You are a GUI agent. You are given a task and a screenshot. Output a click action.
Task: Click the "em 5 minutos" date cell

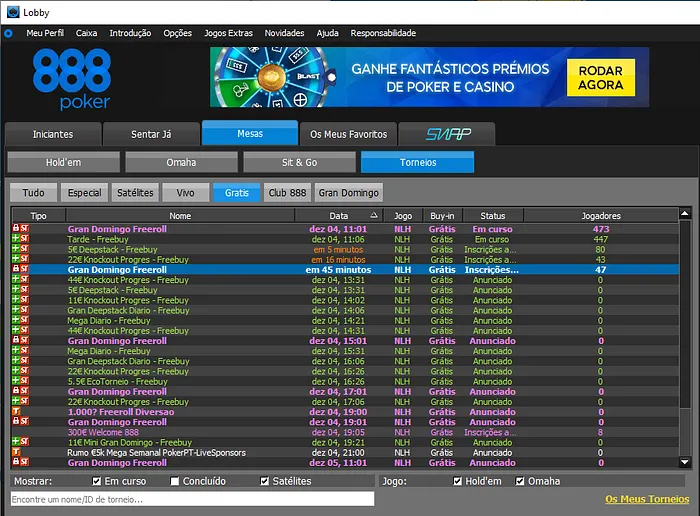[338, 250]
